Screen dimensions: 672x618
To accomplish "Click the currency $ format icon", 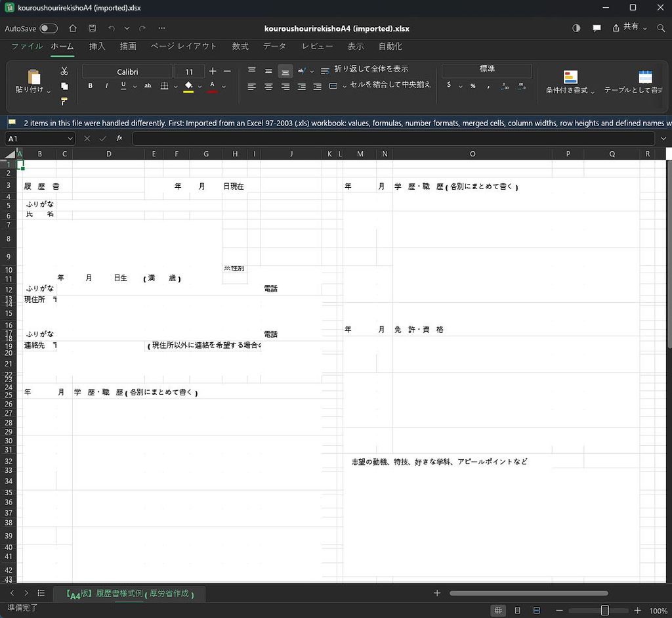I will 449,85.
